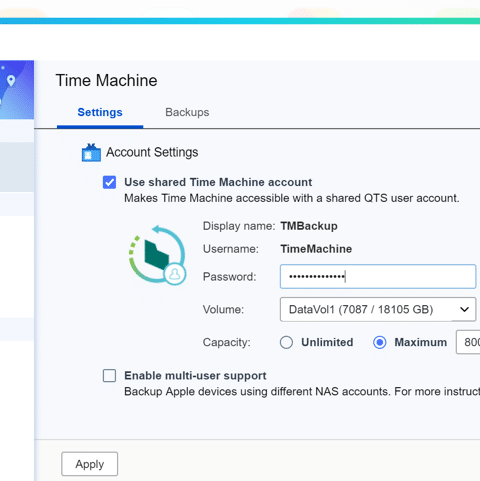Open the Volume dropdown DataVol1
The width and height of the screenshot is (480, 481).
378,309
